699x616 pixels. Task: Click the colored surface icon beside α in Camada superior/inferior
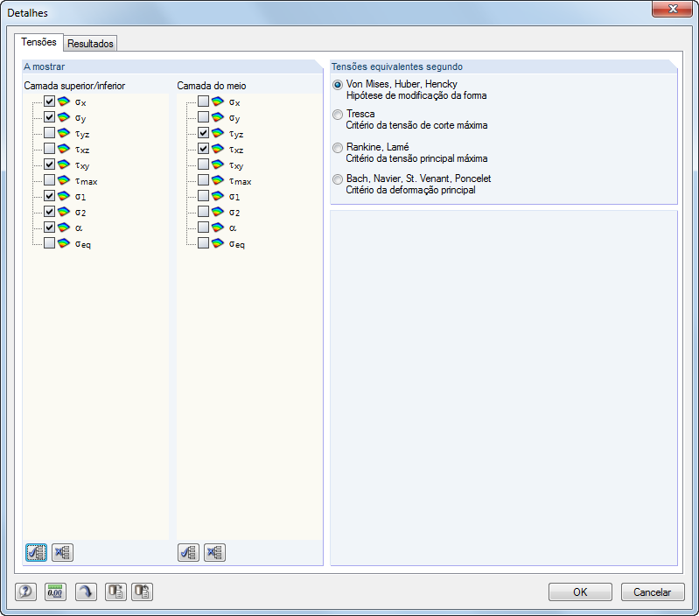[64, 227]
